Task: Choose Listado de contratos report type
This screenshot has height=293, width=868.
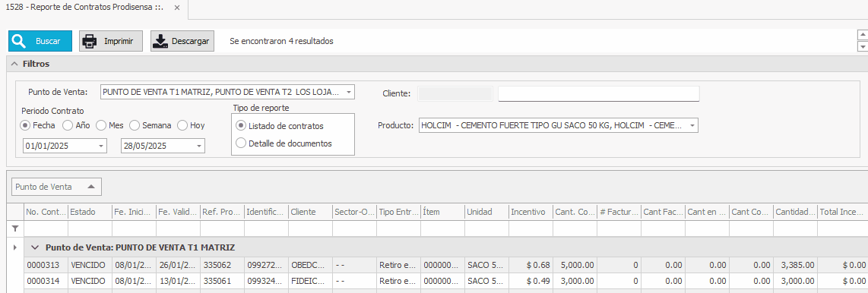Action: click(241, 125)
